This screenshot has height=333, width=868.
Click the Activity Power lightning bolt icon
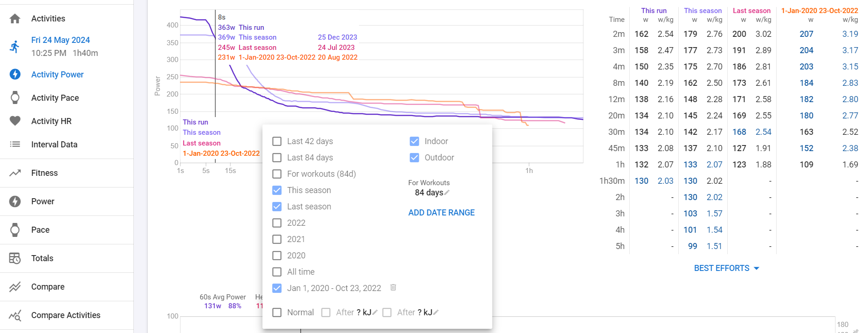(x=15, y=75)
